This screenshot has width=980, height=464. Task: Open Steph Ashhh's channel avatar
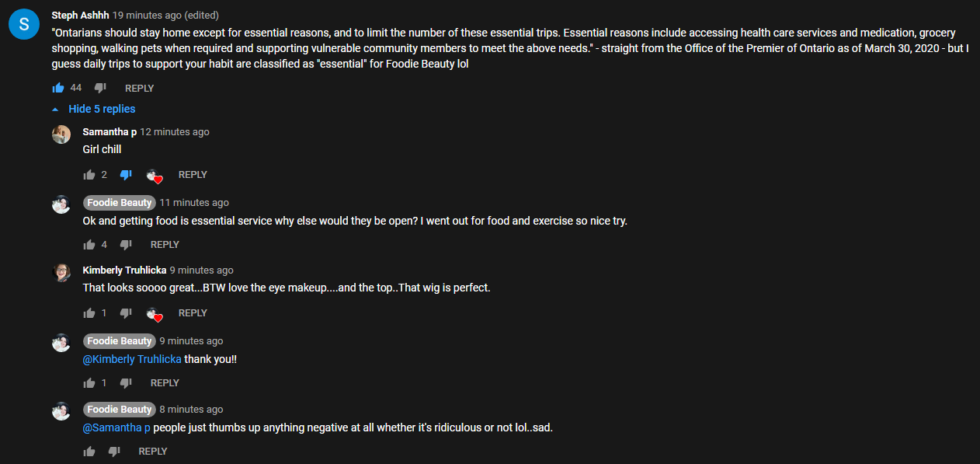click(x=24, y=24)
